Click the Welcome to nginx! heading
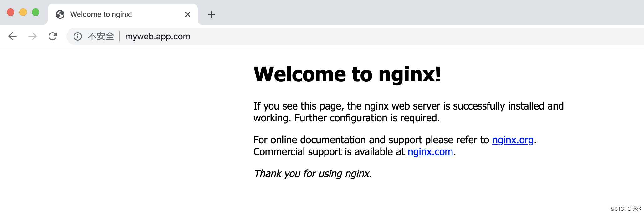Image resolution: width=644 pixels, height=214 pixels. click(347, 74)
